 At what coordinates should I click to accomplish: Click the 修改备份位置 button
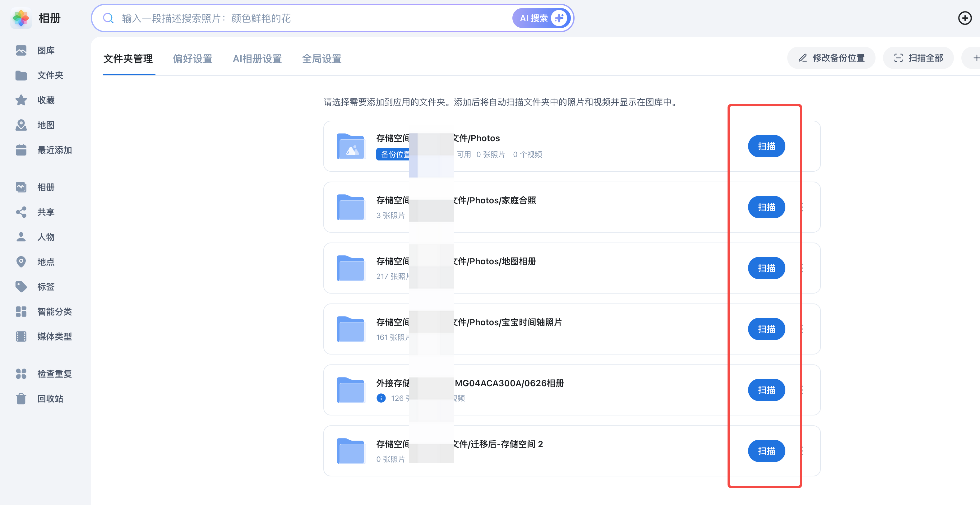click(x=831, y=58)
